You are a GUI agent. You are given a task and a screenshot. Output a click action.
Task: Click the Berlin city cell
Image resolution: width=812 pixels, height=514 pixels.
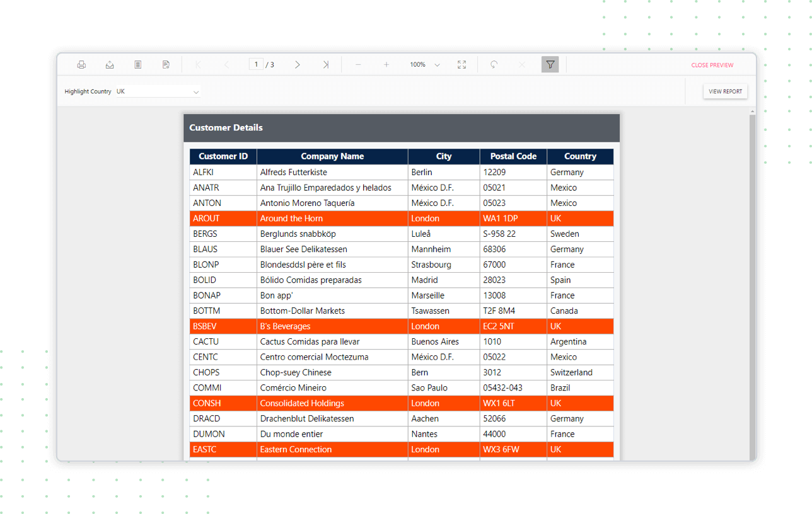(x=444, y=172)
